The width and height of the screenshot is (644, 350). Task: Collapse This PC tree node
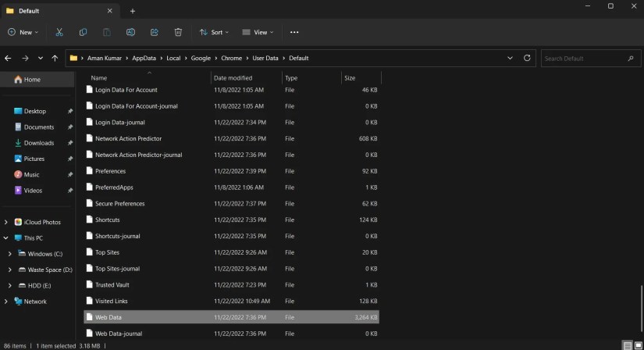(5, 237)
